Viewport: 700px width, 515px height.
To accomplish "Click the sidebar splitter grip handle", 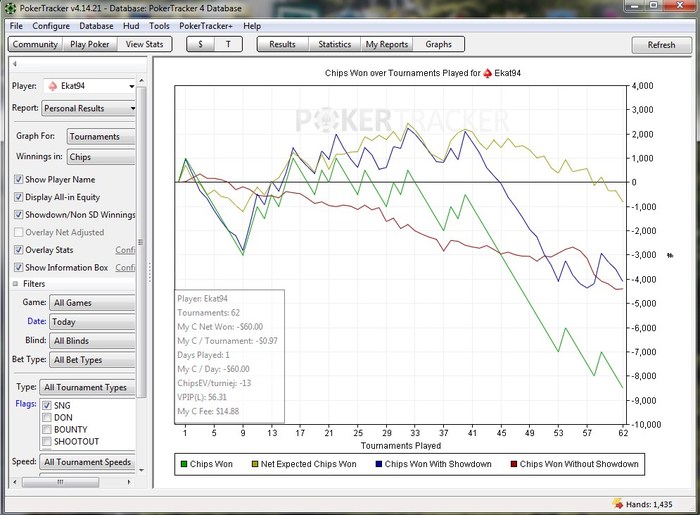I will coord(150,272).
